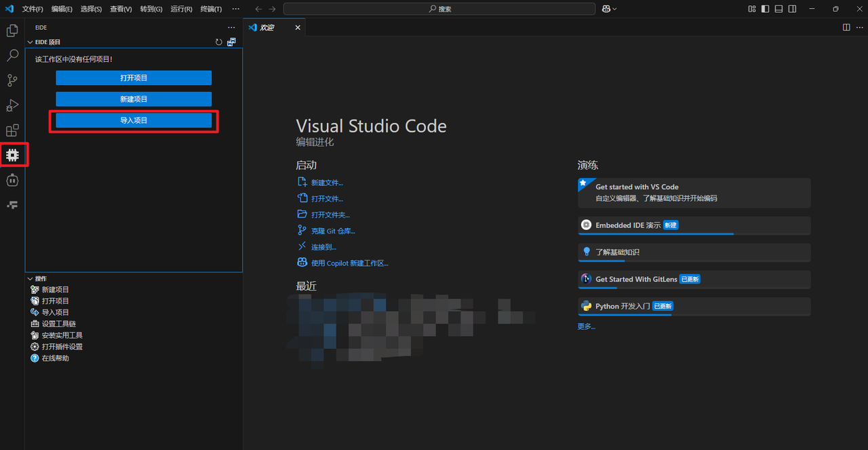Open the 文件 menu
868x450 pixels.
(32, 9)
